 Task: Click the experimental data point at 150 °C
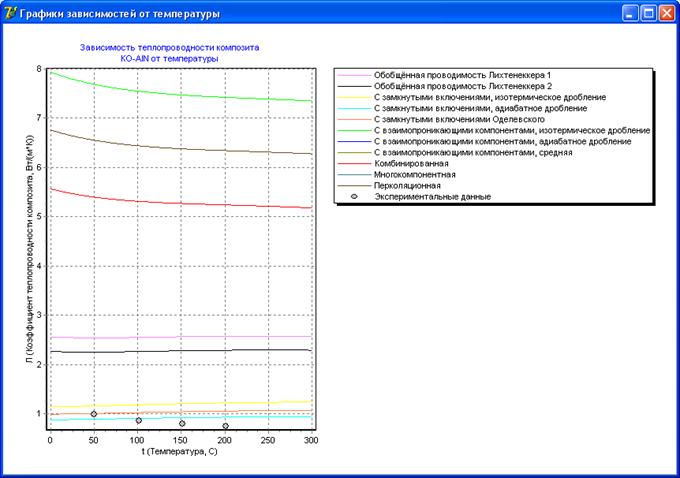coord(182,423)
